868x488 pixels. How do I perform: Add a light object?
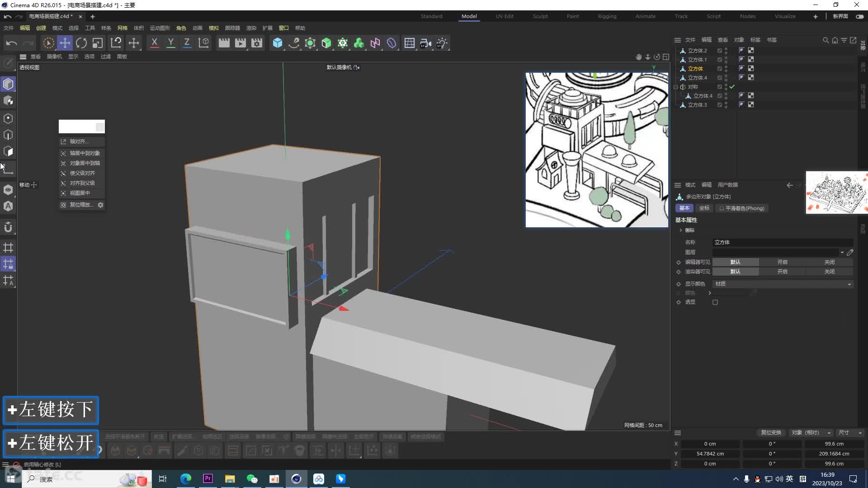pyautogui.click(x=442, y=43)
